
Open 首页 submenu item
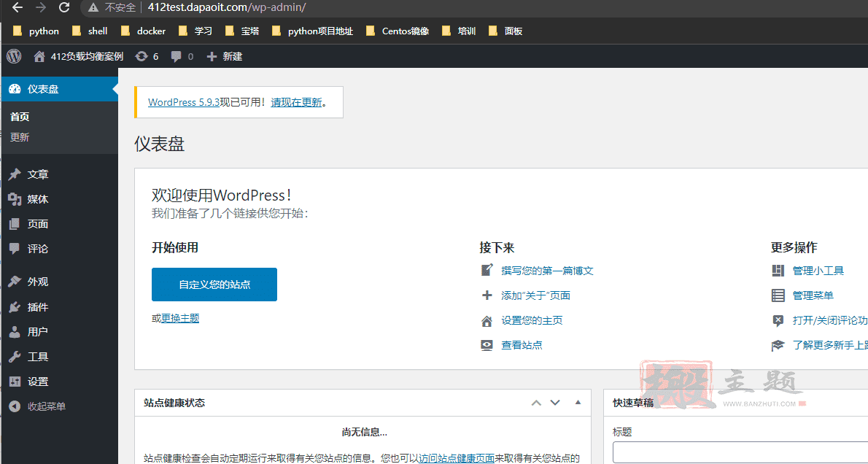pyautogui.click(x=20, y=117)
